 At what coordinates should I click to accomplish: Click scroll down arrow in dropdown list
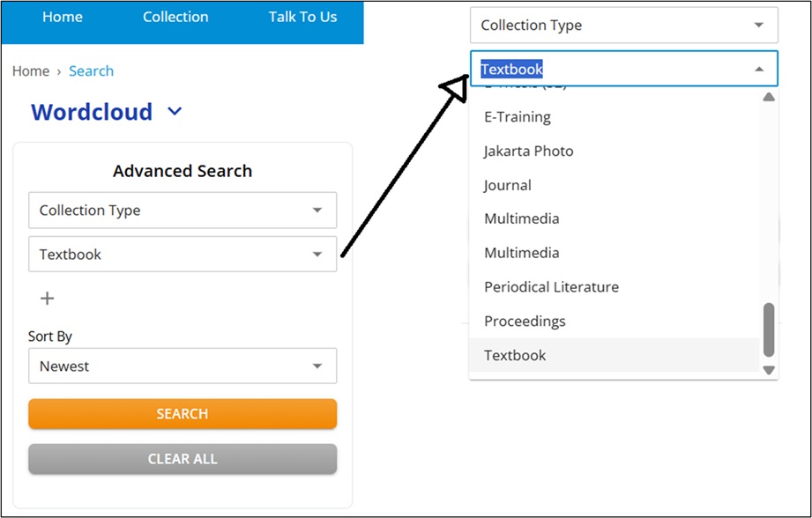[769, 370]
